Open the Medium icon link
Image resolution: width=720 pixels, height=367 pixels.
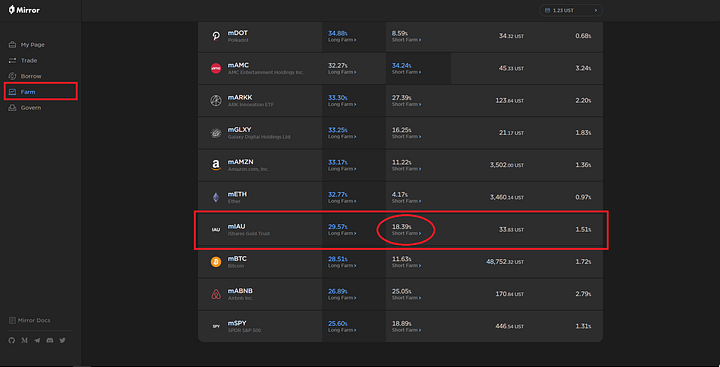point(24,340)
